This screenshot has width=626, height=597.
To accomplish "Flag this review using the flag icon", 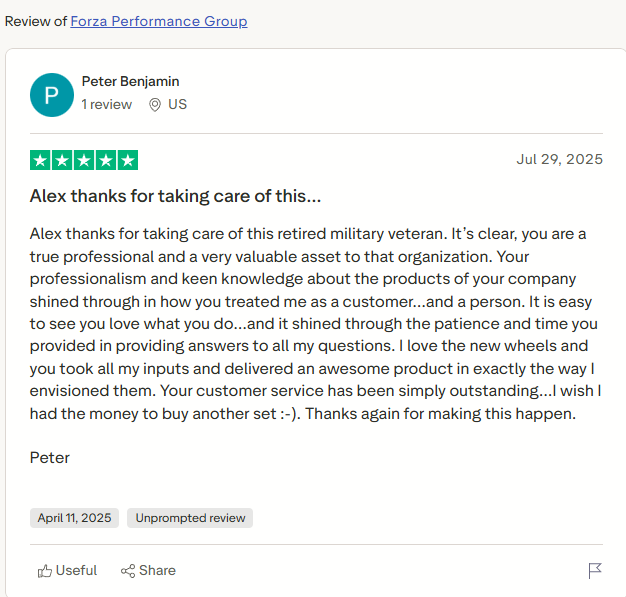I will point(595,571).
